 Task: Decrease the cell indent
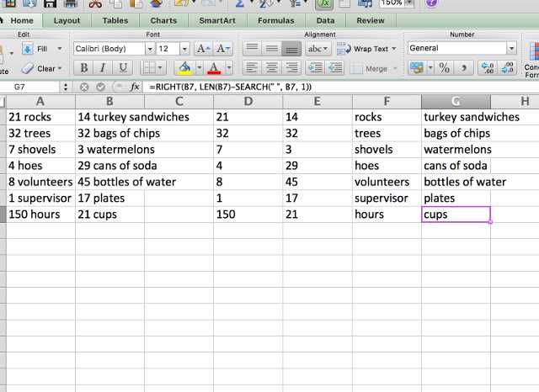(x=335, y=67)
